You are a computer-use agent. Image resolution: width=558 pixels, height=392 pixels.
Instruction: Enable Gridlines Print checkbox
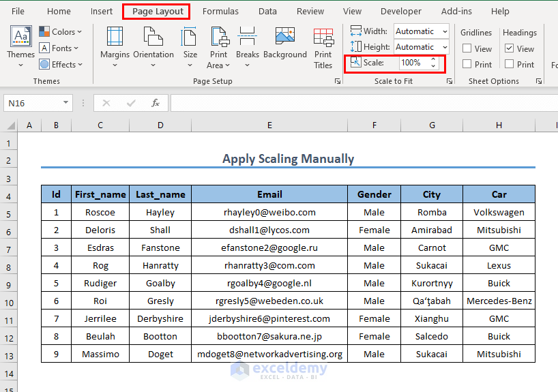467,65
